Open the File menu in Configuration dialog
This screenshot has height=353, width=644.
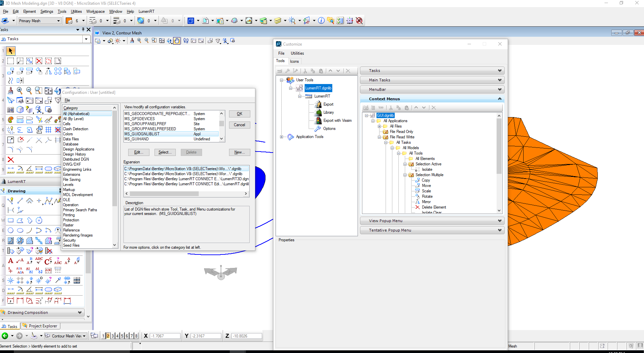(x=67, y=100)
